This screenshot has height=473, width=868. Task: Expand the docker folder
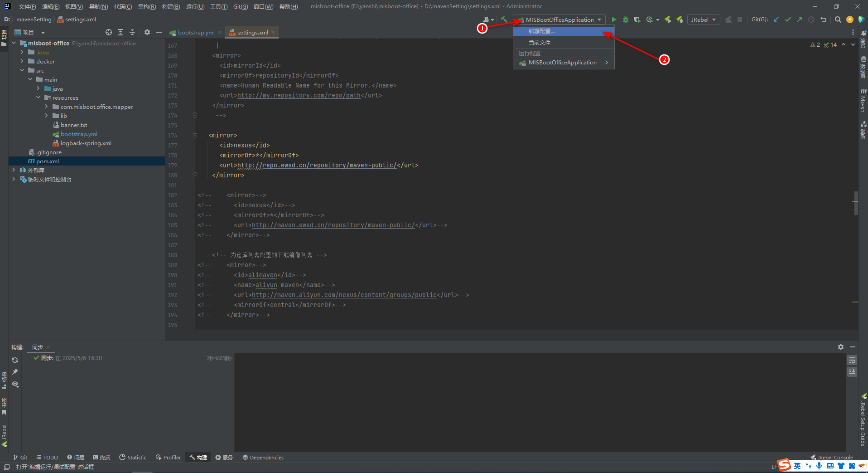(x=22, y=61)
